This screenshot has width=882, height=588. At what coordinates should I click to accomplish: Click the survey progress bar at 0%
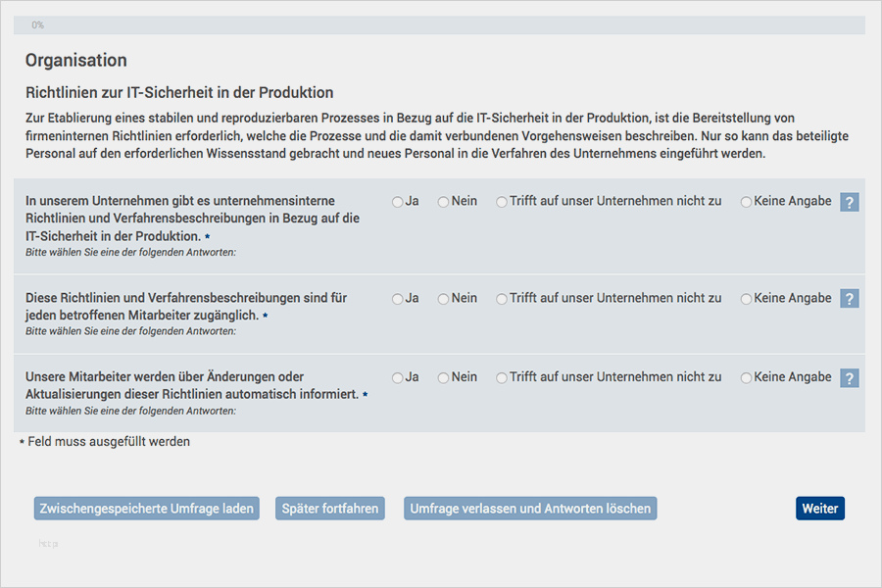point(439,24)
